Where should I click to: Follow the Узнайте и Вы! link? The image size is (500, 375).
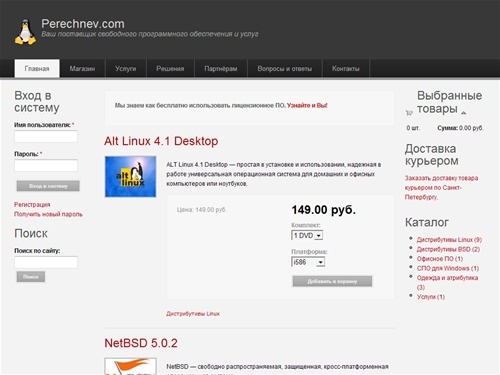[x=307, y=105]
